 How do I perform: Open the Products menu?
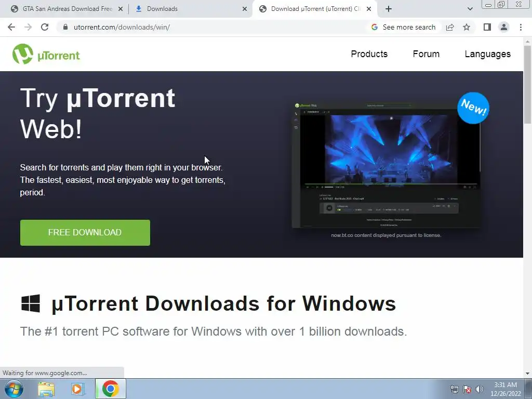(x=369, y=54)
